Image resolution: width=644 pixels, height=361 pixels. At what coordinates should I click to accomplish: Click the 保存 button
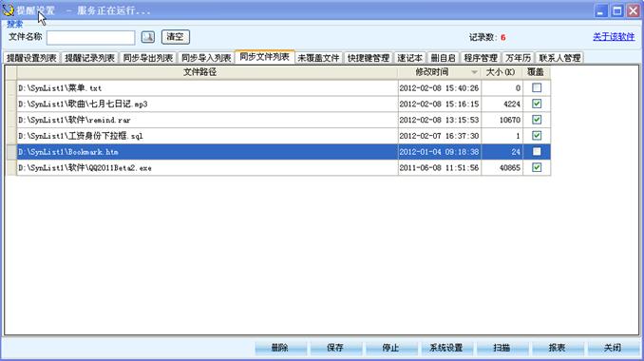(335, 348)
